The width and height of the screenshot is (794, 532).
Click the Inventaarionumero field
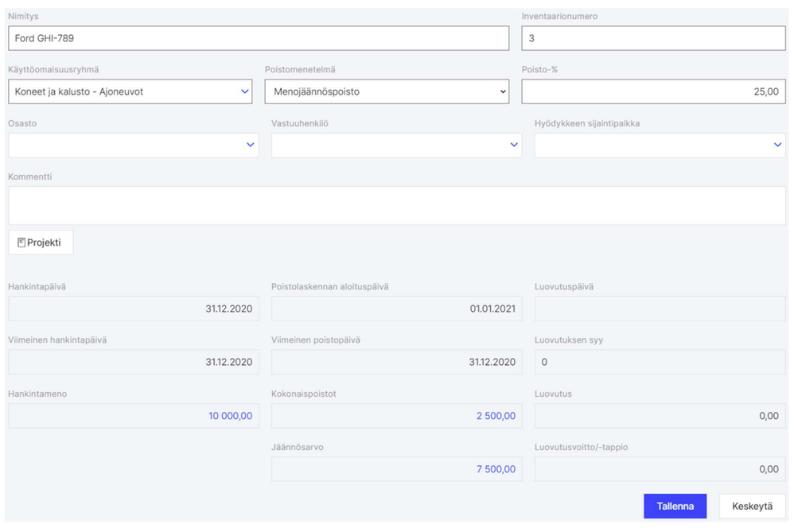(653, 38)
